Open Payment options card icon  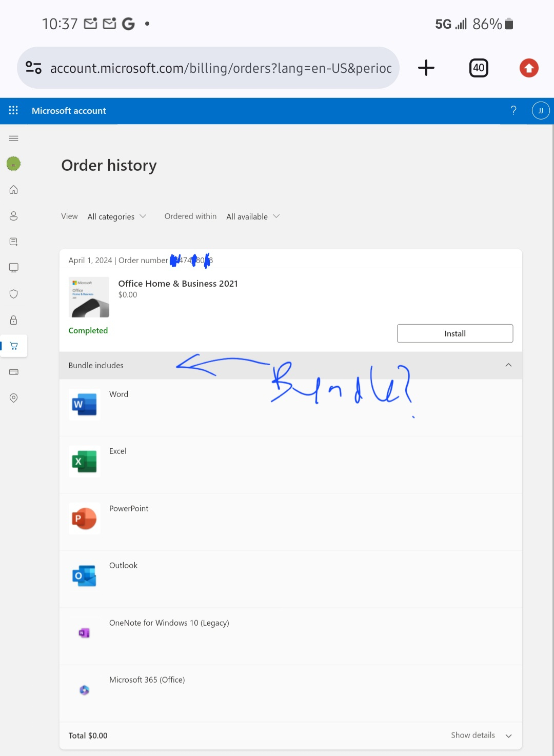point(14,372)
